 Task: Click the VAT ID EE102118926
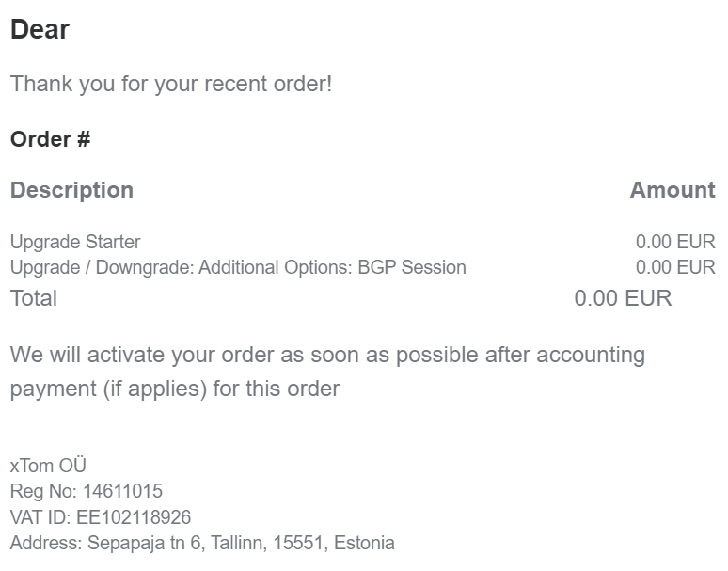coord(135,517)
